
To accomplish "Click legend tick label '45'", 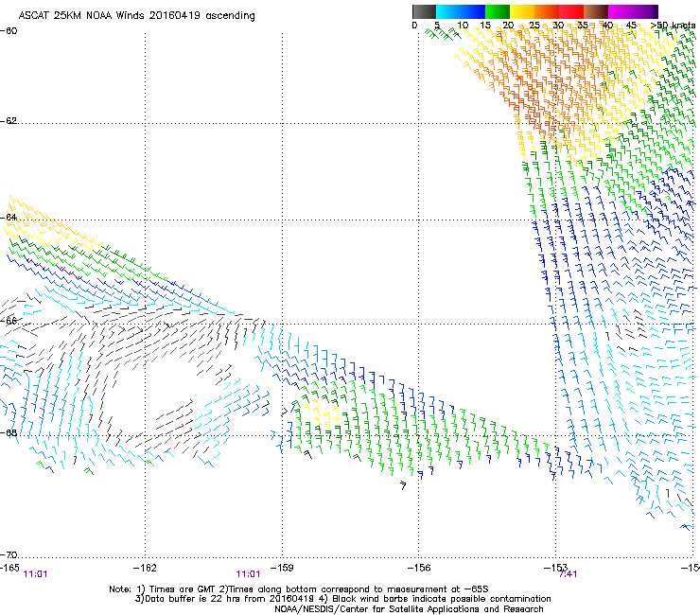I will [x=631, y=26].
